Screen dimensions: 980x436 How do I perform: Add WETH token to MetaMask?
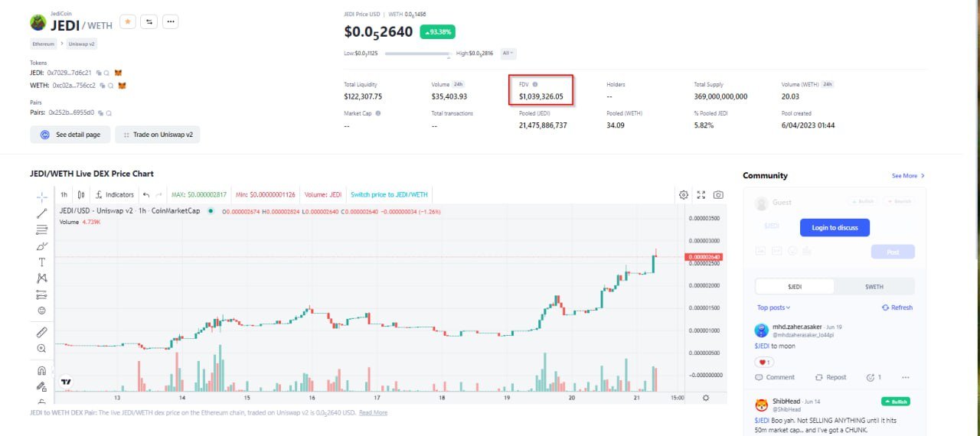coord(122,86)
